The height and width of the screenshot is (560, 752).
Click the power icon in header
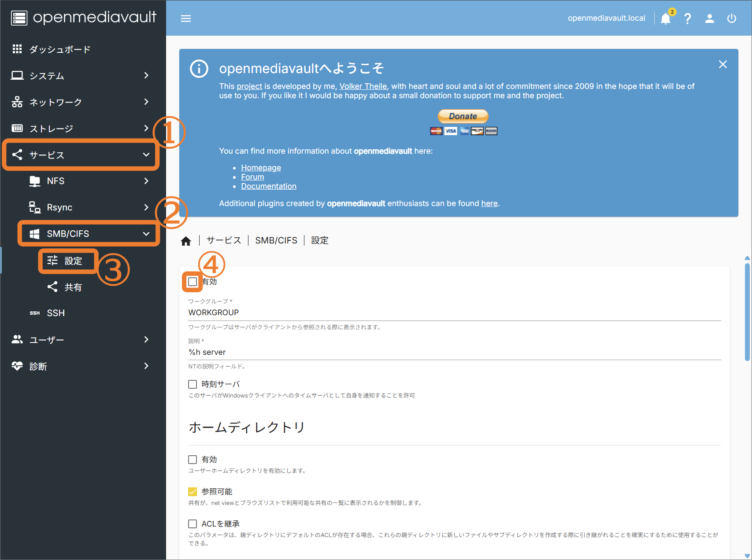[732, 18]
